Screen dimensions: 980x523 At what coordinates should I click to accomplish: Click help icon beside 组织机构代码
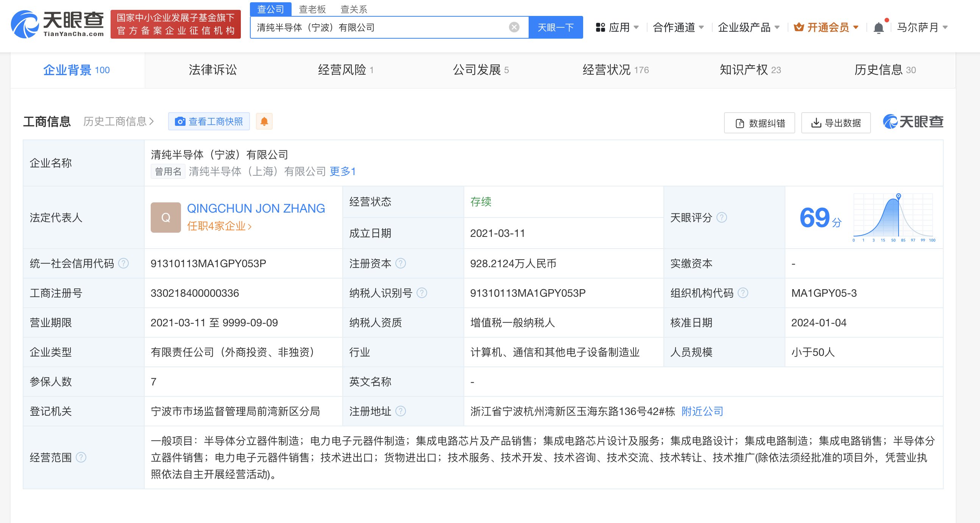743,293
